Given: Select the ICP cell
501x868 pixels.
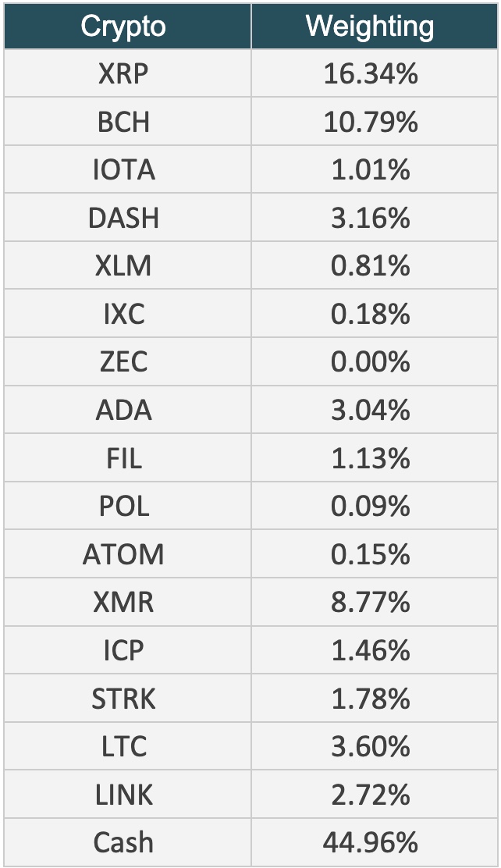Looking at the screenshot, I should 127,650.
